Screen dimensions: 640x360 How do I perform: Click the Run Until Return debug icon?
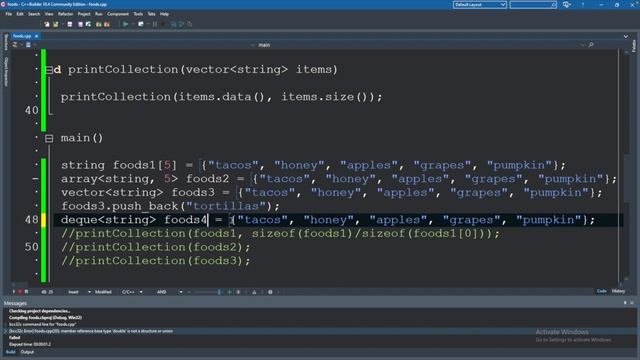tap(189, 24)
